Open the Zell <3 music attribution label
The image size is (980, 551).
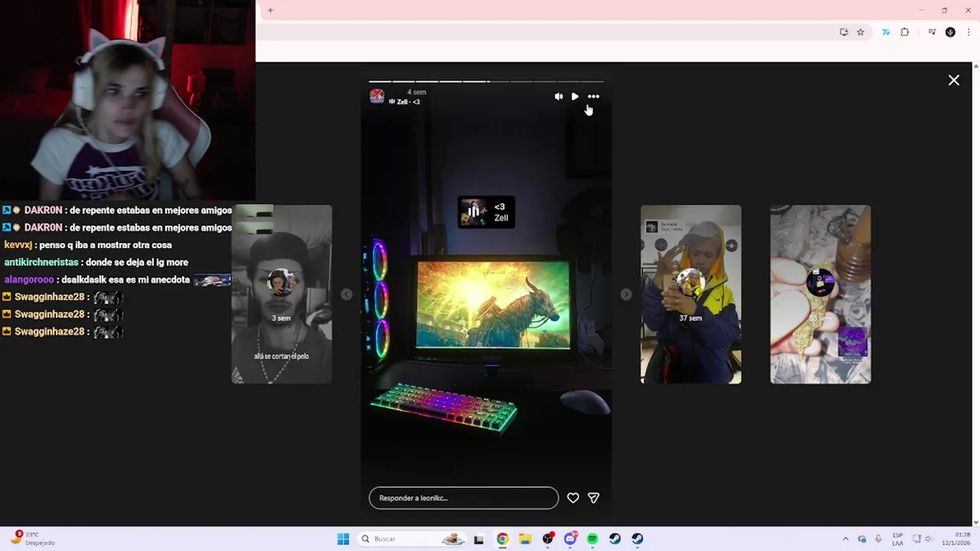(404, 102)
